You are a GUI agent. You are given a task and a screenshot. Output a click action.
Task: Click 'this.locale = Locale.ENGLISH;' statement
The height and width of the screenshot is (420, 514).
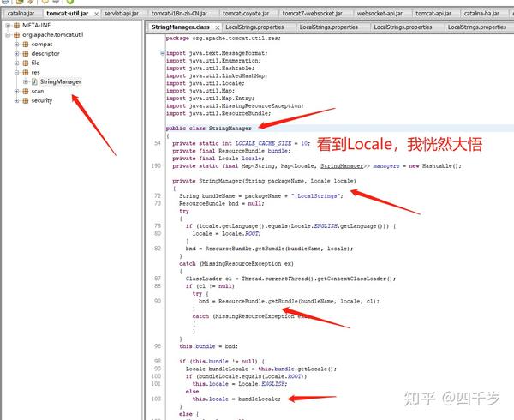tap(240, 384)
